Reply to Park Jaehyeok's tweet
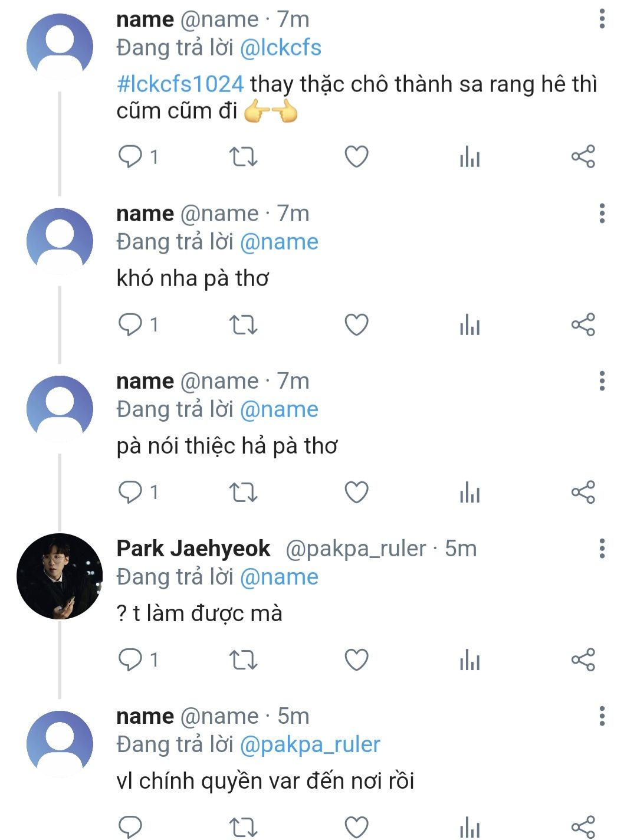 coord(130,660)
